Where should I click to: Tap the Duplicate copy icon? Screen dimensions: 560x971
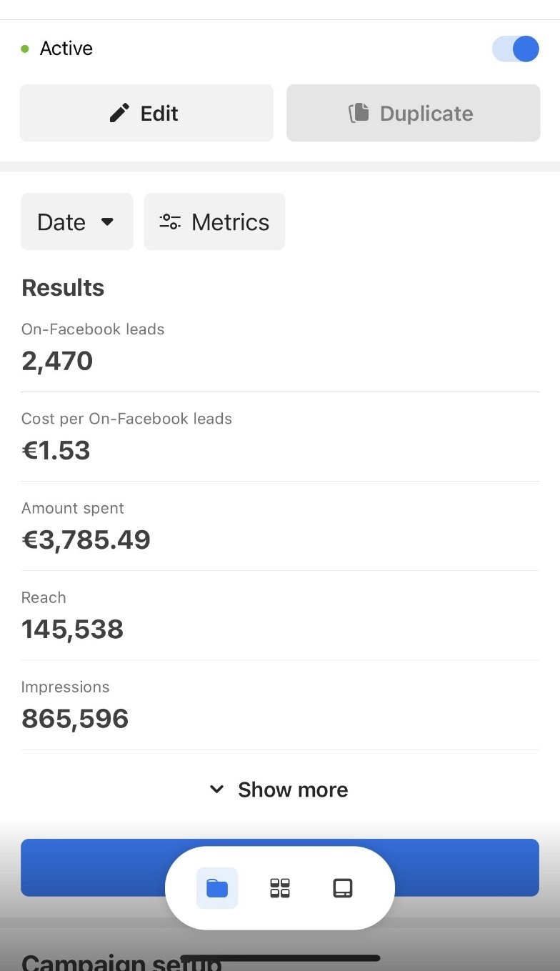pyautogui.click(x=359, y=113)
